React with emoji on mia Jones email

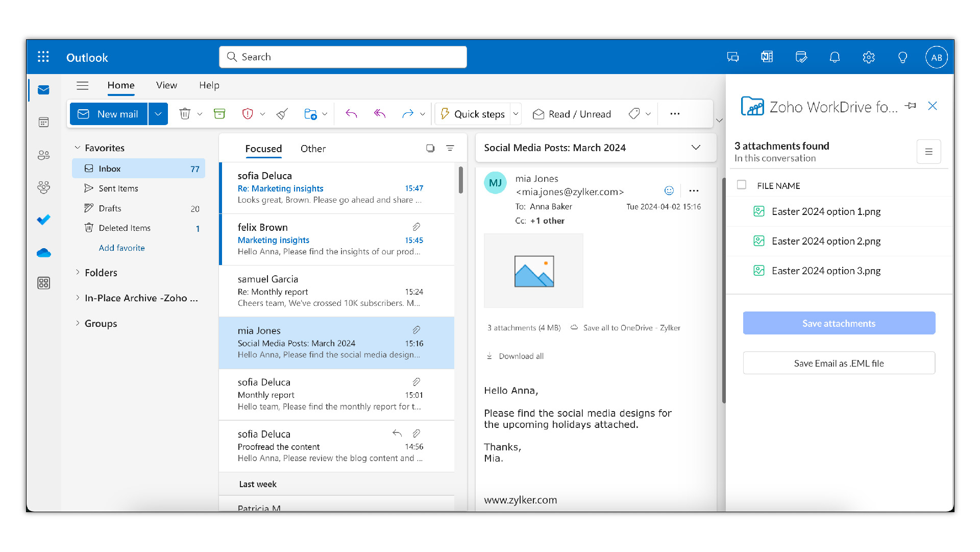point(669,190)
